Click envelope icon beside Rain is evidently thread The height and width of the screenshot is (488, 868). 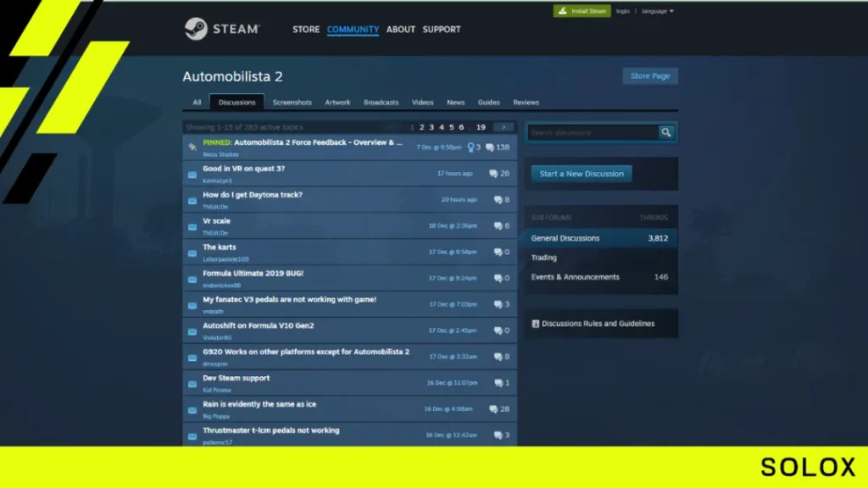pyautogui.click(x=192, y=410)
